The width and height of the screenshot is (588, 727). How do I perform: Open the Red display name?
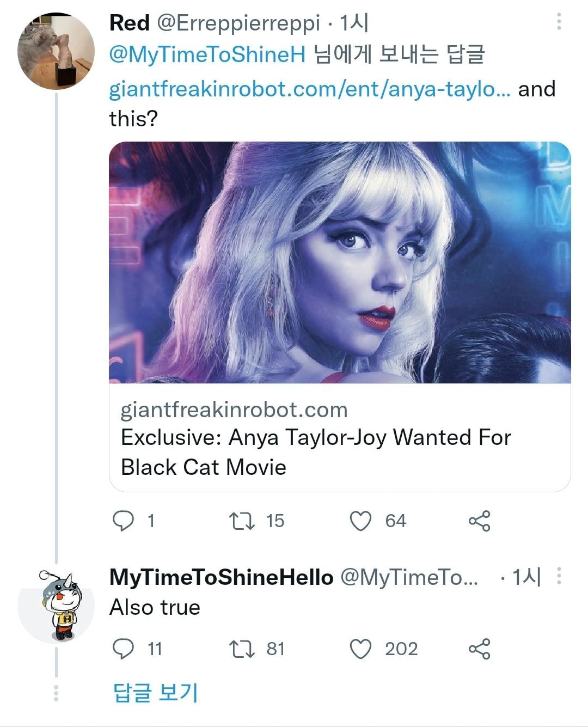pyautogui.click(x=130, y=23)
